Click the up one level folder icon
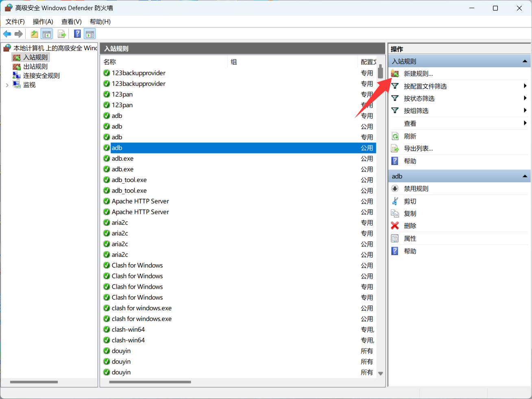The image size is (532, 399). click(x=35, y=34)
